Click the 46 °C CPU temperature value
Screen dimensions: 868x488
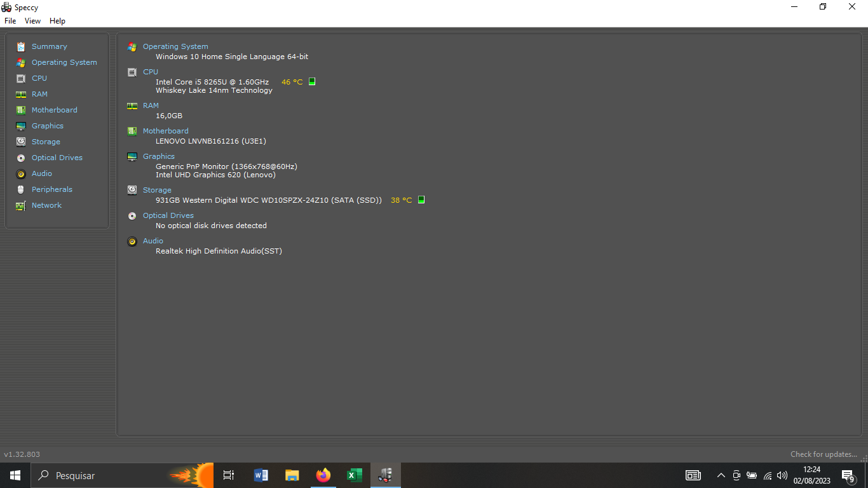(x=292, y=82)
